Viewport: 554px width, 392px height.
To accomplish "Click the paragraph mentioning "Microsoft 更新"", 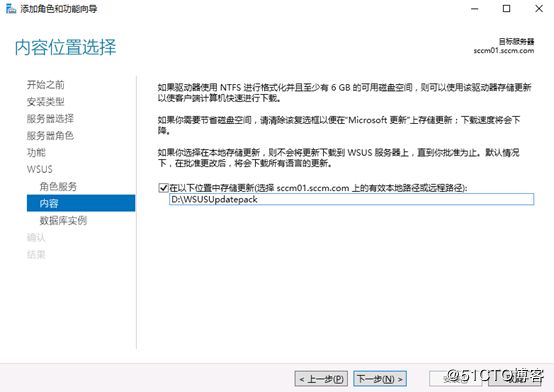I will [339, 125].
